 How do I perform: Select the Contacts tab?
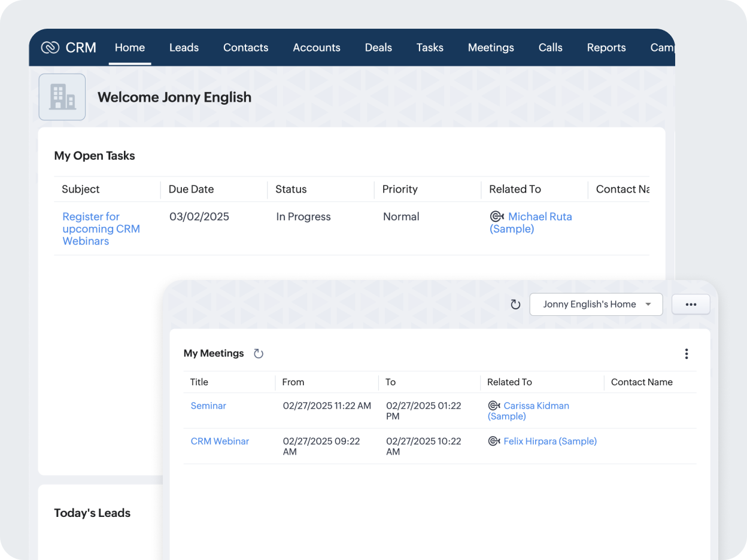pyautogui.click(x=245, y=48)
